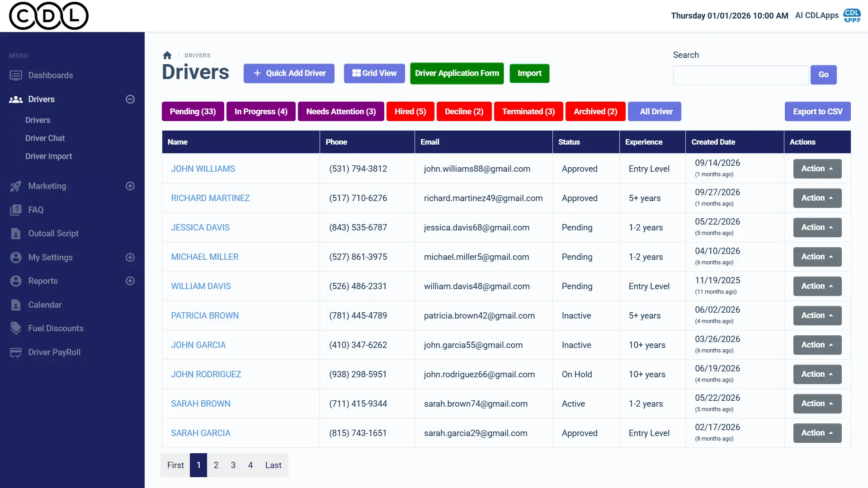Export the list to CSV
This screenshot has width=868, height=488.
coord(818,112)
